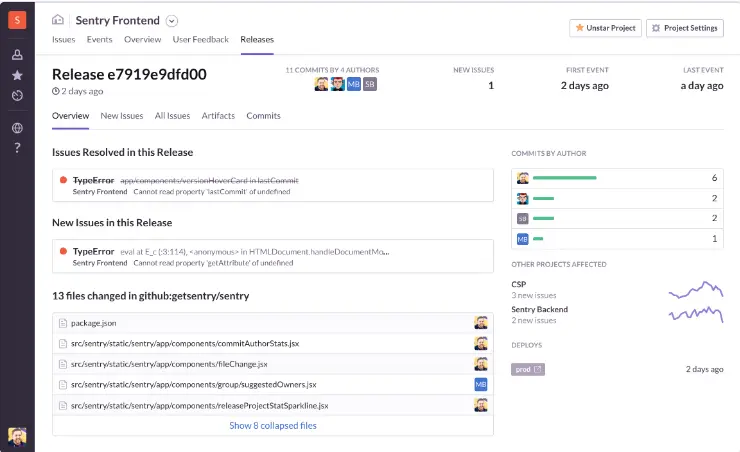Click package.json file row

point(273,323)
